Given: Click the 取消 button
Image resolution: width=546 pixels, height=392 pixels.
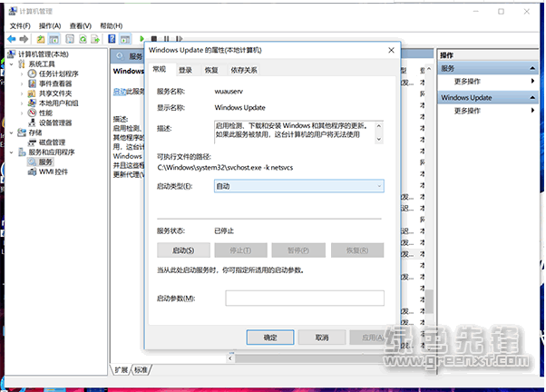Looking at the screenshot, I should pos(322,338).
